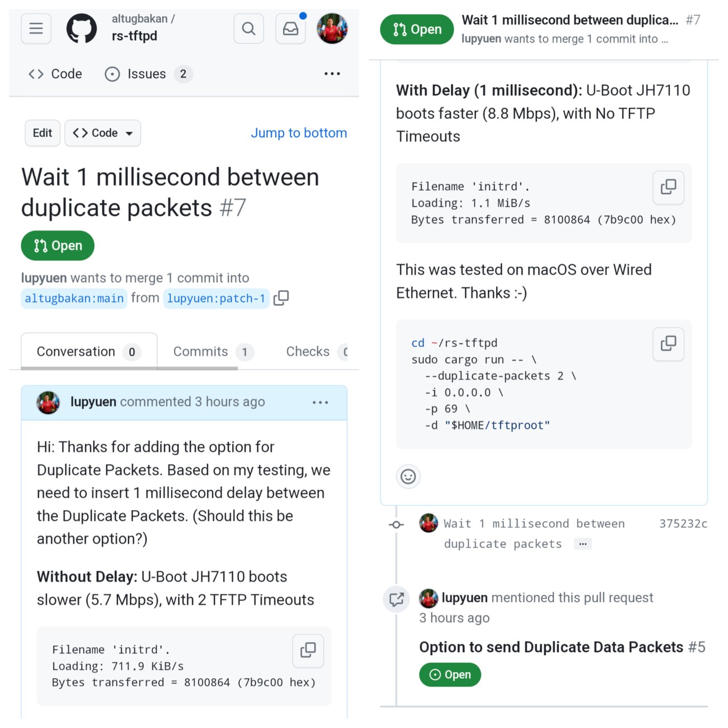This screenshot has height=728, width=728.
Task: Switch to the Commits tab
Action: (213, 352)
